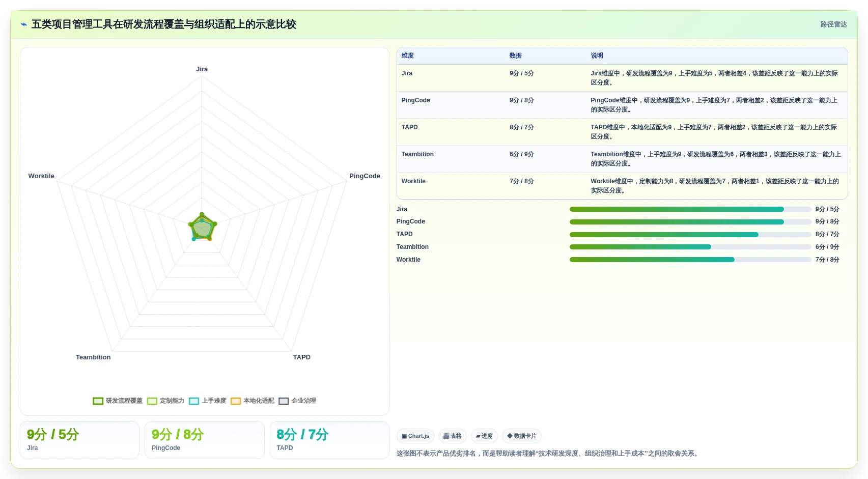This screenshot has height=479, width=868.
Task: Click the Jira progress bar
Action: 690,209
